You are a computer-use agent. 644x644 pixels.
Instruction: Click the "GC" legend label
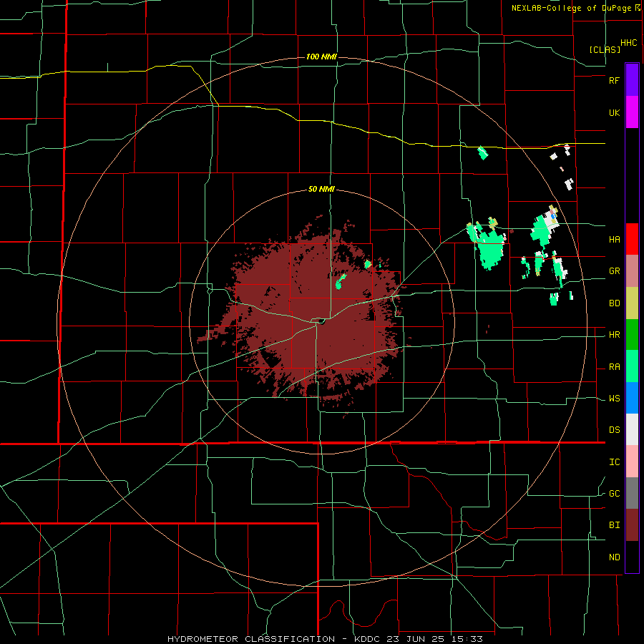pyautogui.click(x=615, y=493)
